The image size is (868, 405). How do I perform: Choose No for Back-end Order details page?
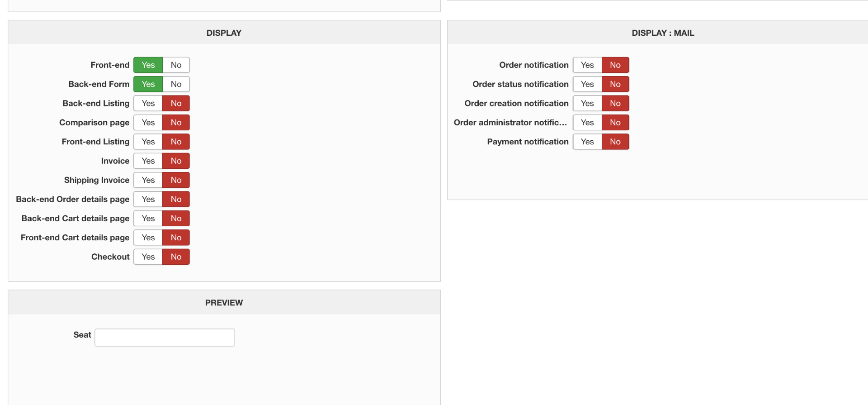(176, 199)
